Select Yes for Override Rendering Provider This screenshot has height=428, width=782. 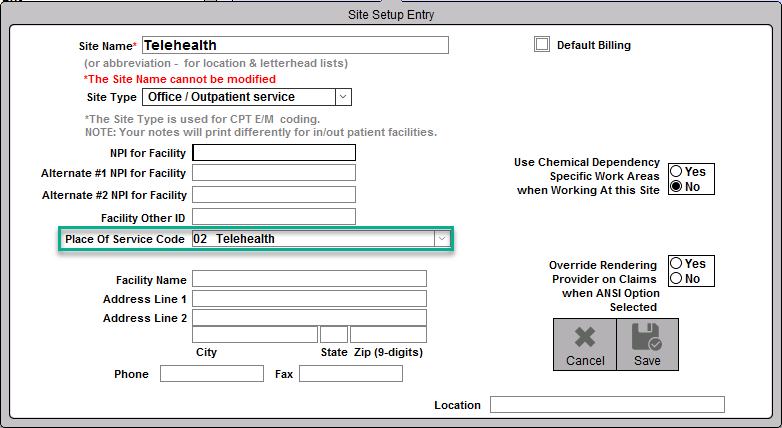[676, 264]
